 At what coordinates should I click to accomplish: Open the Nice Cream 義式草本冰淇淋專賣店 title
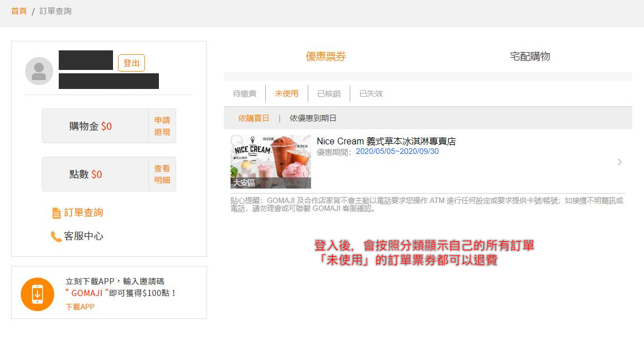click(386, 141)
